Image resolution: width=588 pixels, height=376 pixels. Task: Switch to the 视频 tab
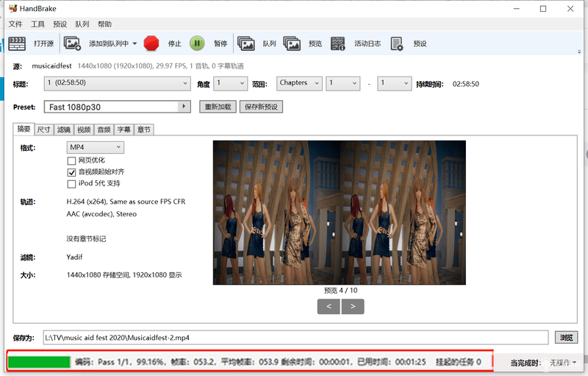click(x=84, y=130)
